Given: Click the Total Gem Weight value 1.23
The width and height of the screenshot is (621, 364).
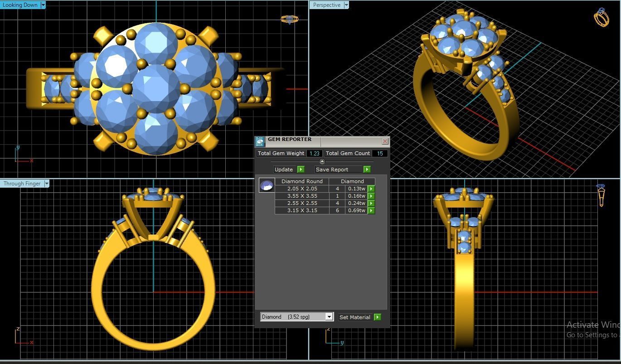Looking at the screenshot, I should tap(315, 153).
